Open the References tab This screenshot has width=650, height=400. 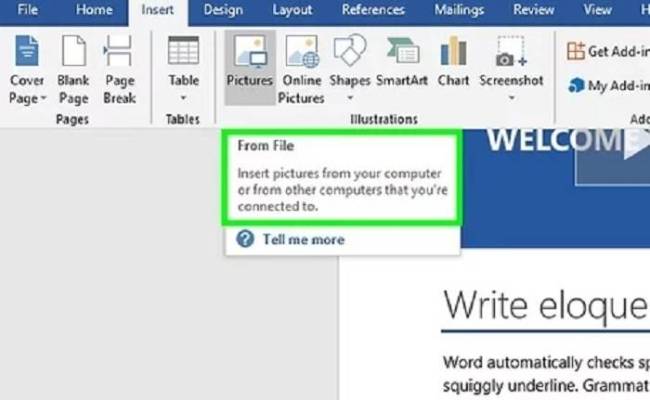(x=373, y=10)
